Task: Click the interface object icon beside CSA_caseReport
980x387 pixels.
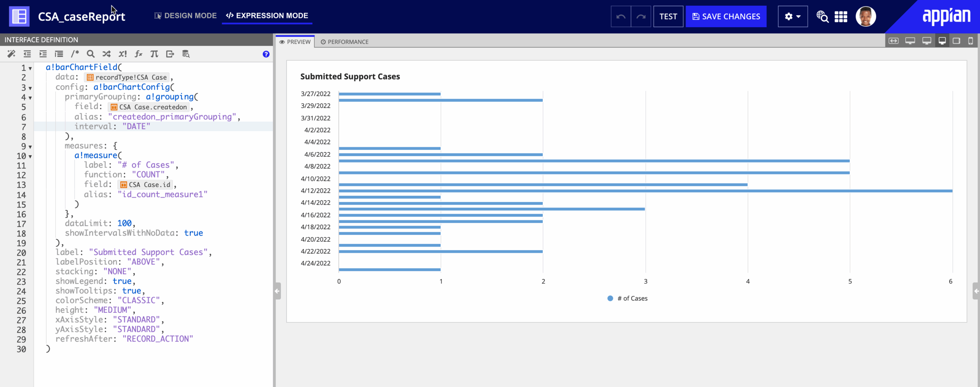Action: pyautogui.click(x=19, y=16)
